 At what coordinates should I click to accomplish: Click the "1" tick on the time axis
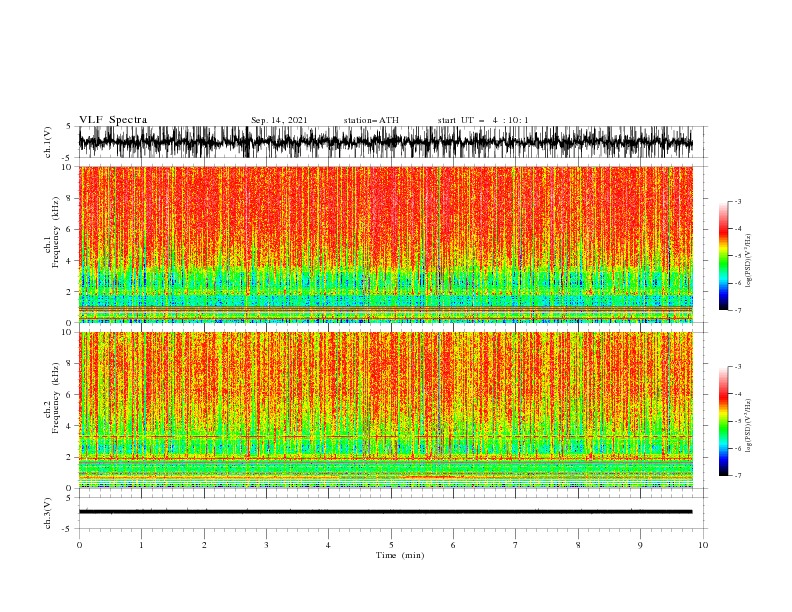coord(141,545)
